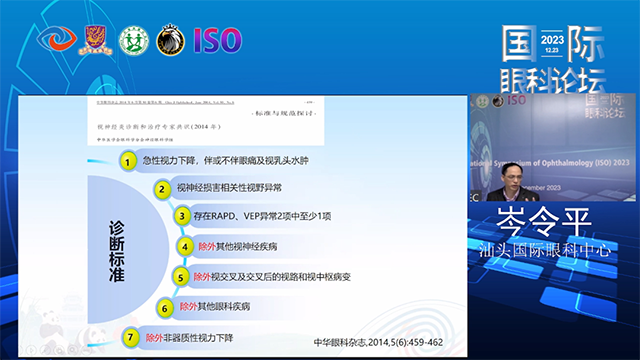Select the yellow circle numbered 7
This screenshot has width=640, height=360.
(131, 338)
